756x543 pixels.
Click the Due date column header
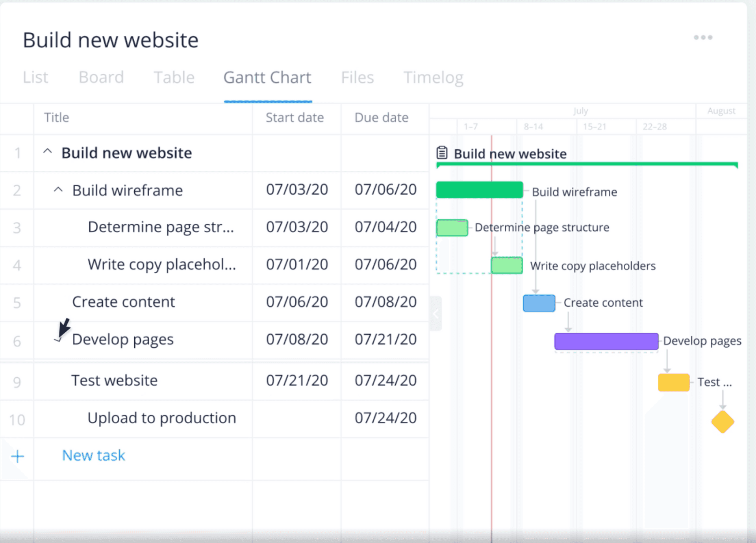pos(381,117)
